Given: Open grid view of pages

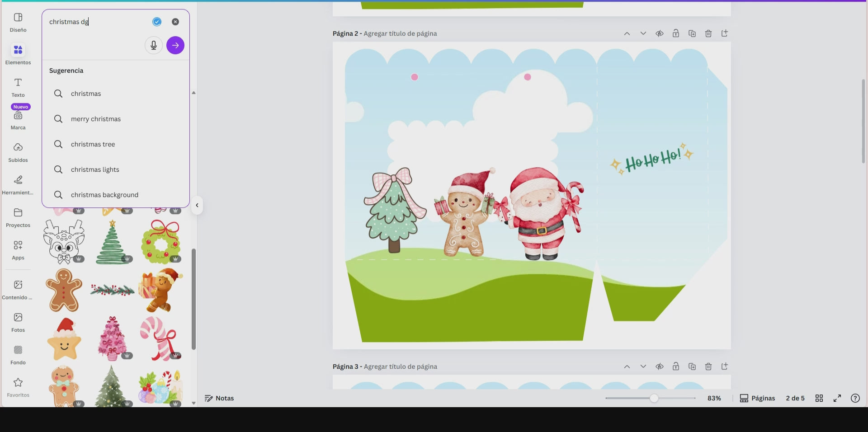Looking at the screenshot, I should click(x=819, y=398).
